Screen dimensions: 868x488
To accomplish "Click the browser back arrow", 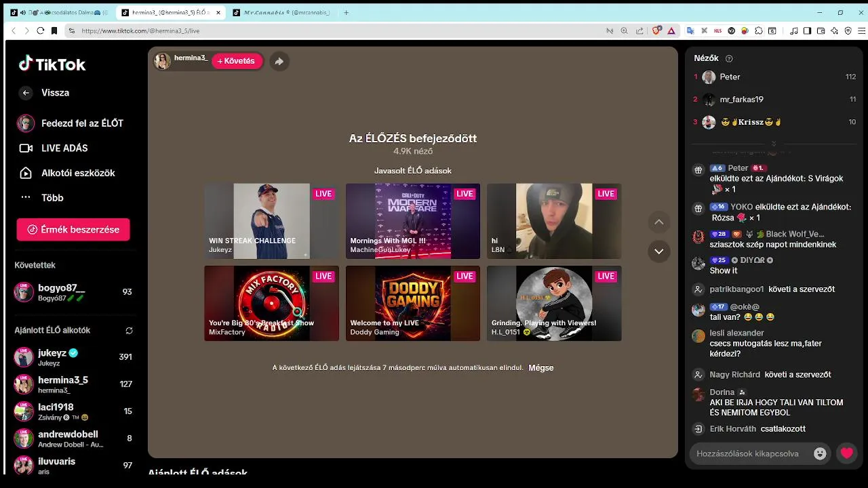I will tap(14, 30).
